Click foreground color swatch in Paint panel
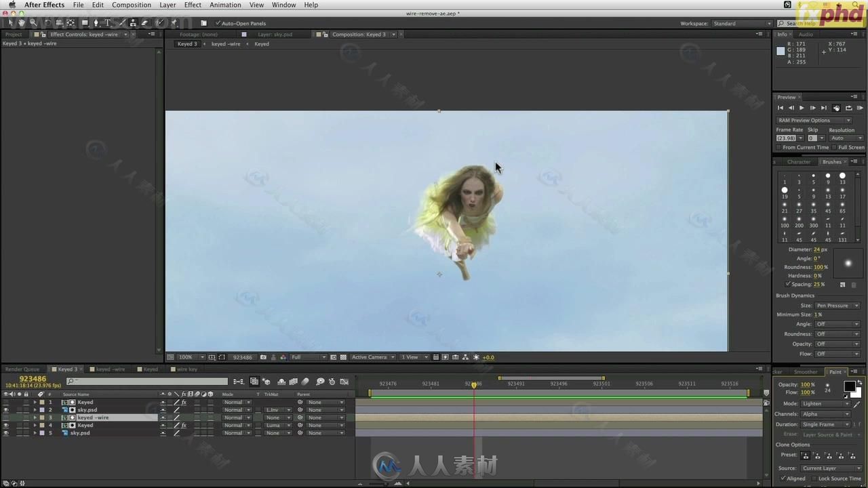 (849, 386)
